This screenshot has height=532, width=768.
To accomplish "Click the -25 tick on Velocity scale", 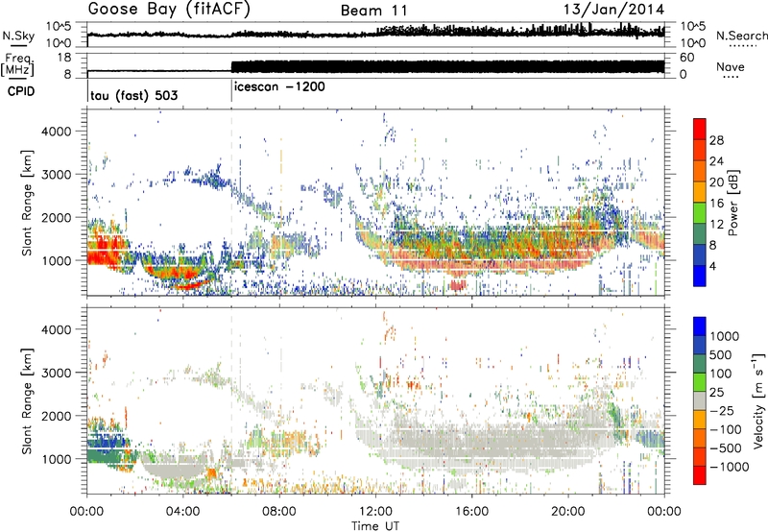I will point(722,410).
